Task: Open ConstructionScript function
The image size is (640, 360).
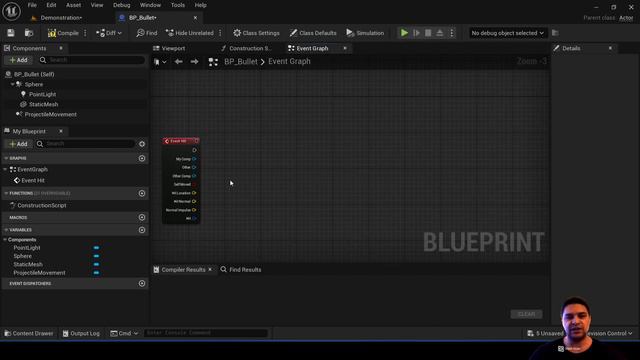Action: coord(42,206)
